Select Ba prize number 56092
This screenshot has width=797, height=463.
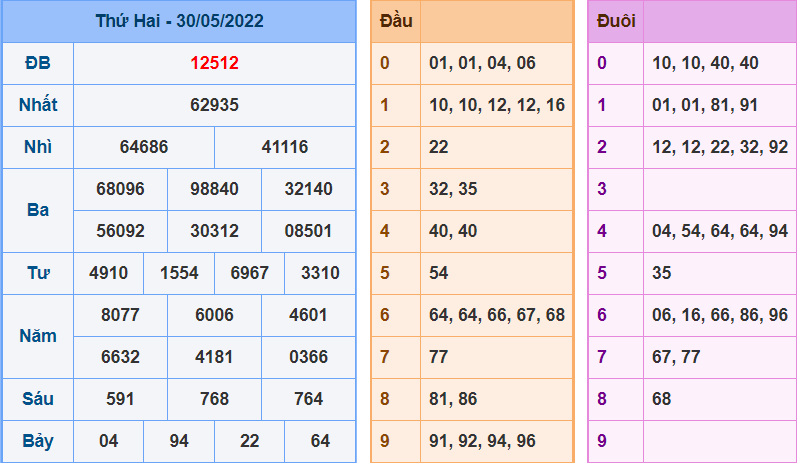(120, 231)
